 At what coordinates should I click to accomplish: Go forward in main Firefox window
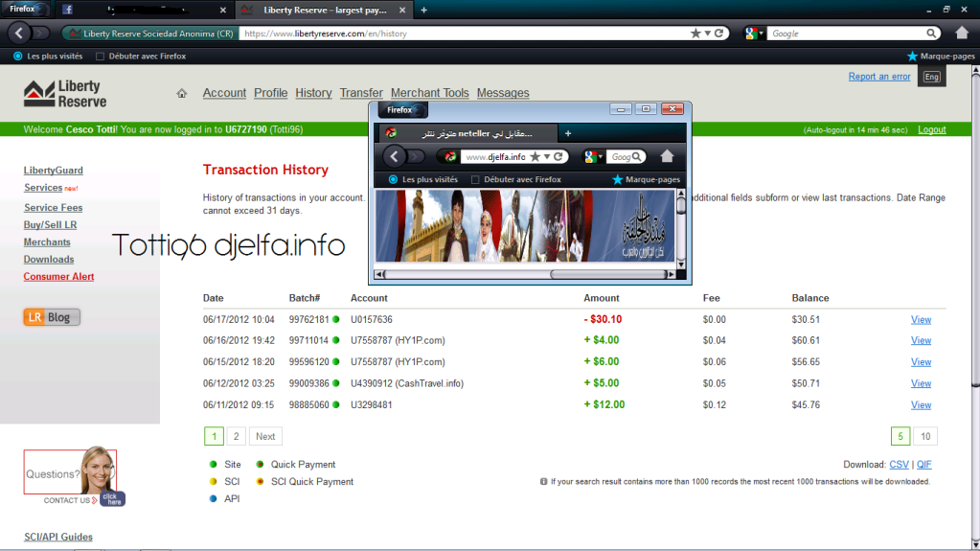pyautogui.click(x=40, y=34)
